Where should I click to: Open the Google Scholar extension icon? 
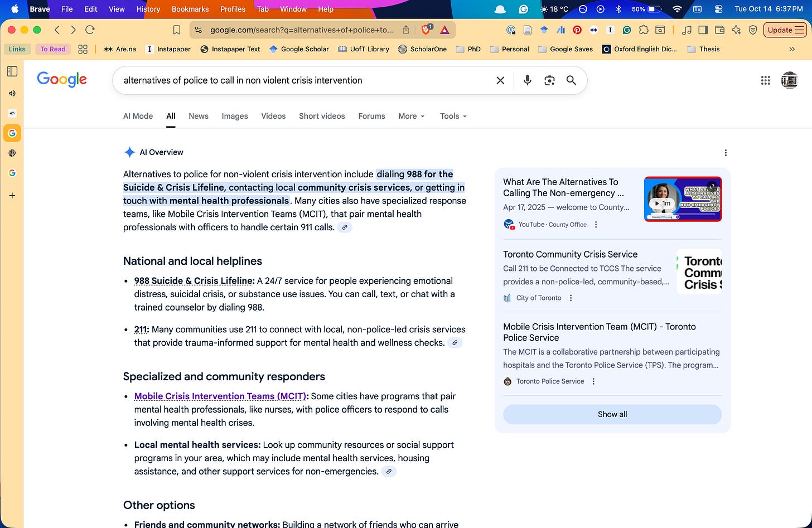pyautogui.click(x=544, y=30)
